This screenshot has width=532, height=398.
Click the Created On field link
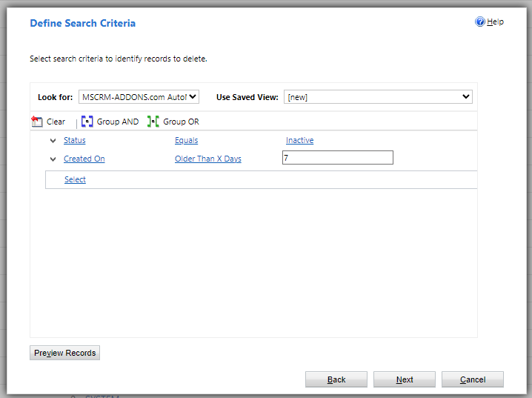(x=84, y=159)
